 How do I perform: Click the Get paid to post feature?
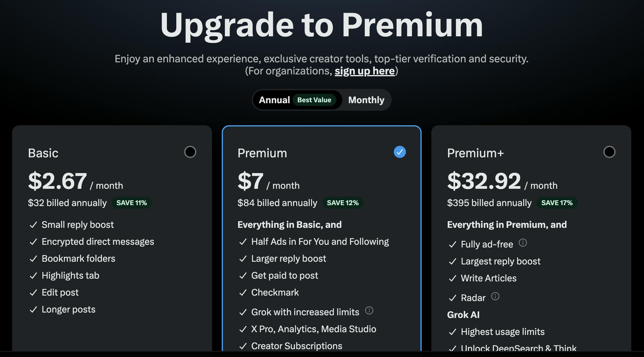pos(284,275)
